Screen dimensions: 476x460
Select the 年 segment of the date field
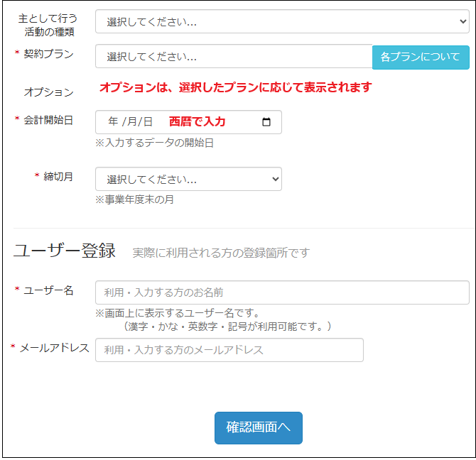pyautogui.click(x=113, y=122)
